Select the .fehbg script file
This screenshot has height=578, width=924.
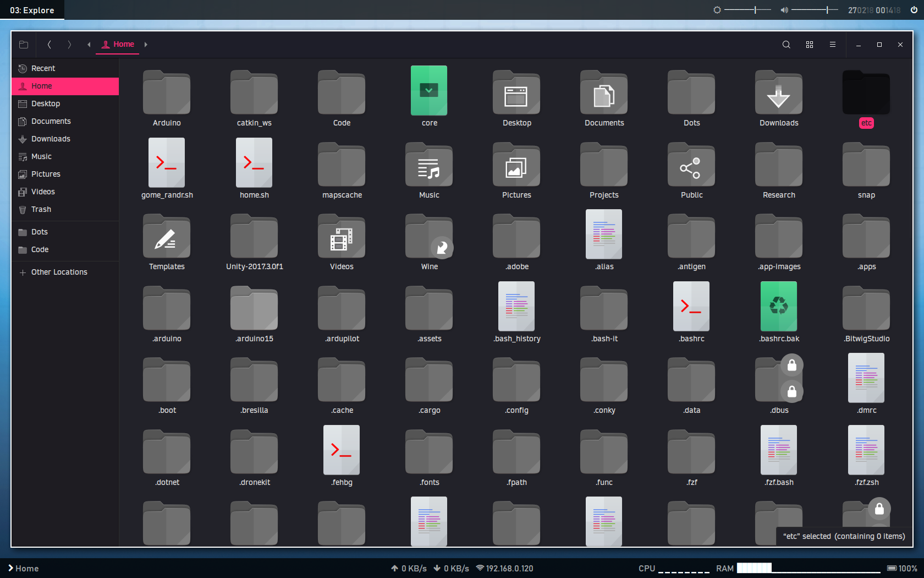click(342, 450)
